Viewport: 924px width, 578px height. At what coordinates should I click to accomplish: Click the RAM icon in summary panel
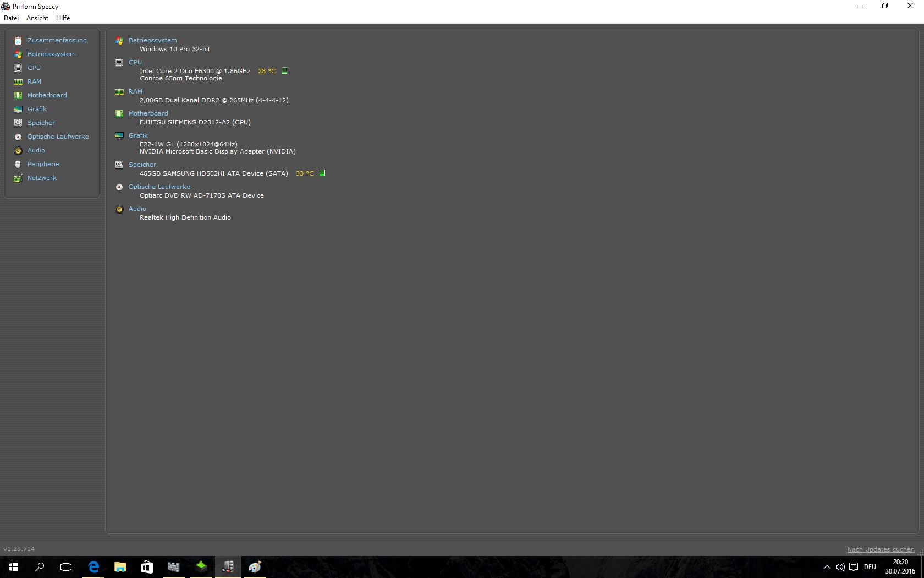coord(119,92)
